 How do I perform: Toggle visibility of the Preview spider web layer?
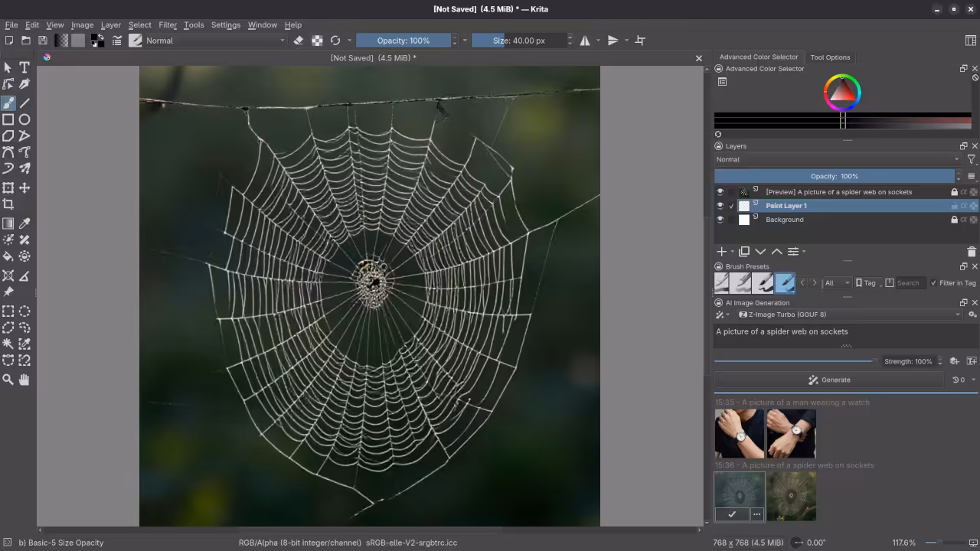click(x=720, y=192)
